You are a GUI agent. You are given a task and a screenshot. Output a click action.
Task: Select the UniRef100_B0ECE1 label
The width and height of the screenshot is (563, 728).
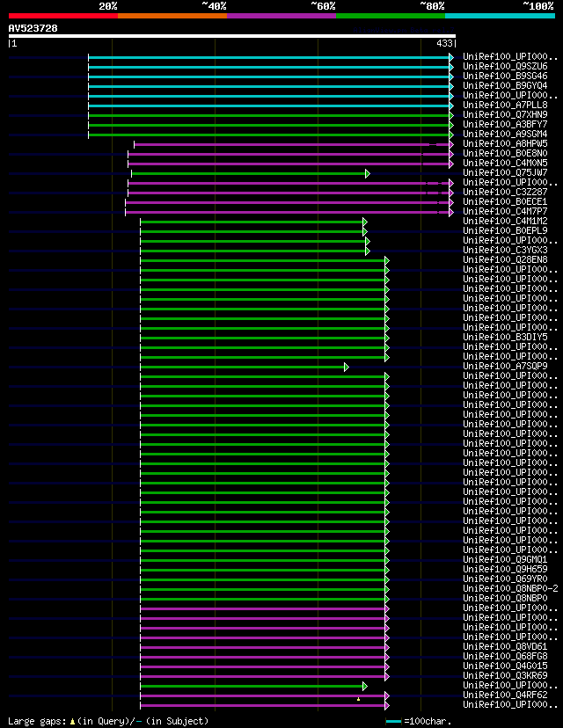(505, 202)
